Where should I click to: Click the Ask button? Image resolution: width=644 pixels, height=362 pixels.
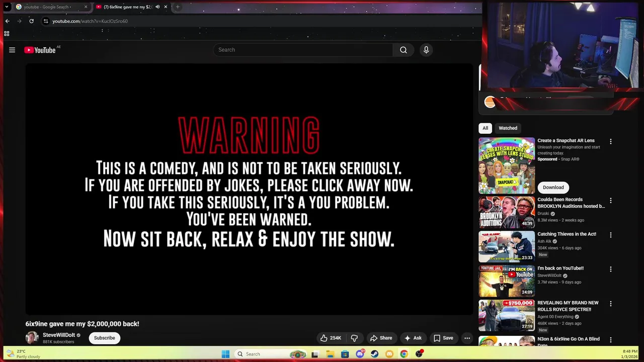pos(413,338)
